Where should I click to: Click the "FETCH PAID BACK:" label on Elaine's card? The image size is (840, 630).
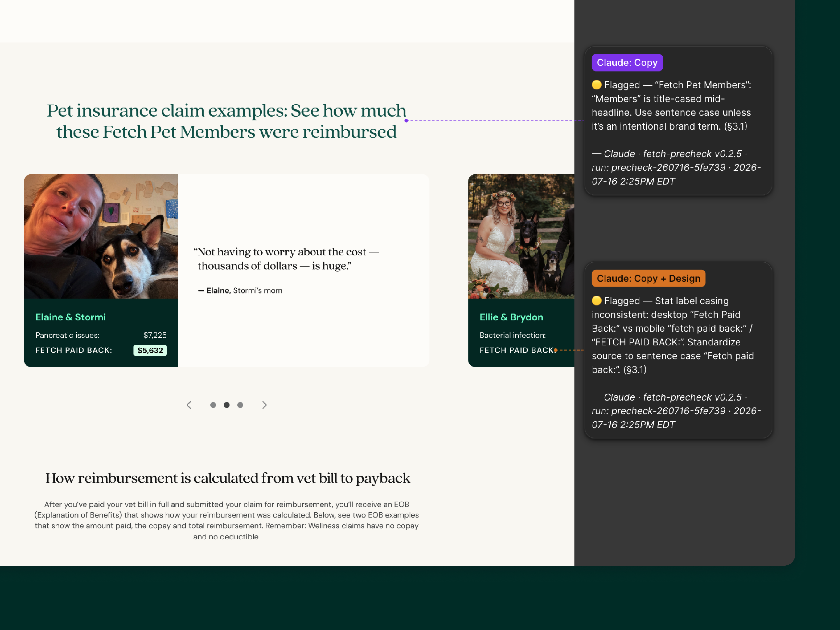(74, 350)
